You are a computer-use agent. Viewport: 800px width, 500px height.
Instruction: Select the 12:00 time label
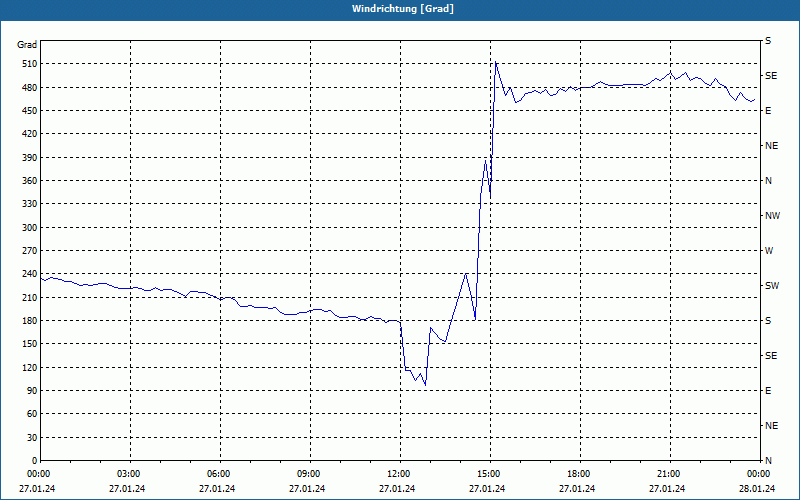(x=397, y=474)
